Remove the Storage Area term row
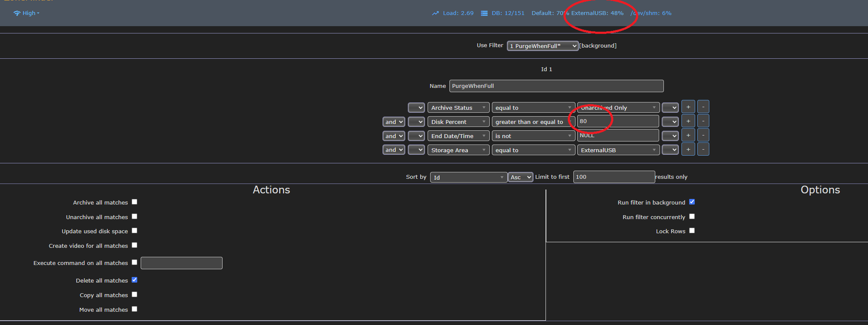868x325 pixels. tap(703, 149)
